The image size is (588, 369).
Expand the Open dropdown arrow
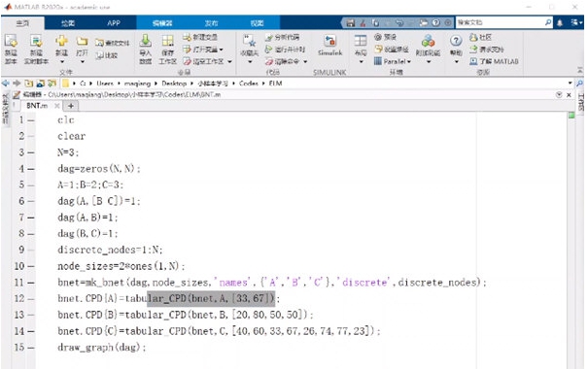coord(82,62)
